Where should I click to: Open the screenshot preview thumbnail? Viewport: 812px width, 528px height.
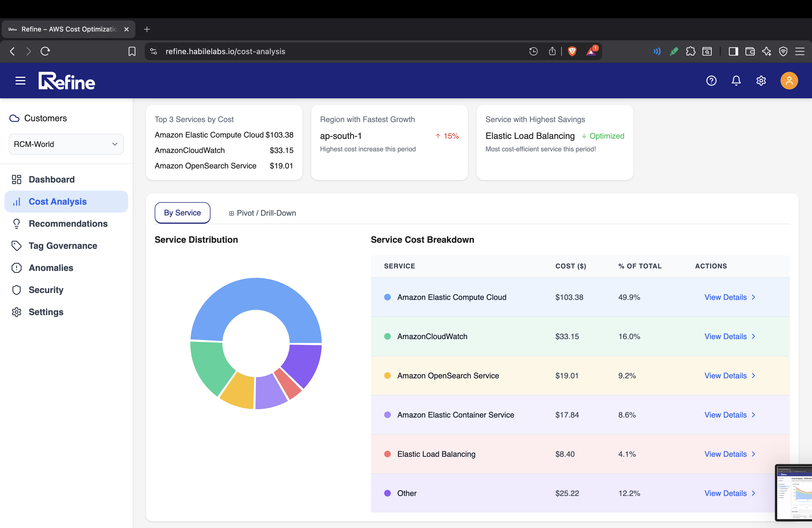[793, 493]
